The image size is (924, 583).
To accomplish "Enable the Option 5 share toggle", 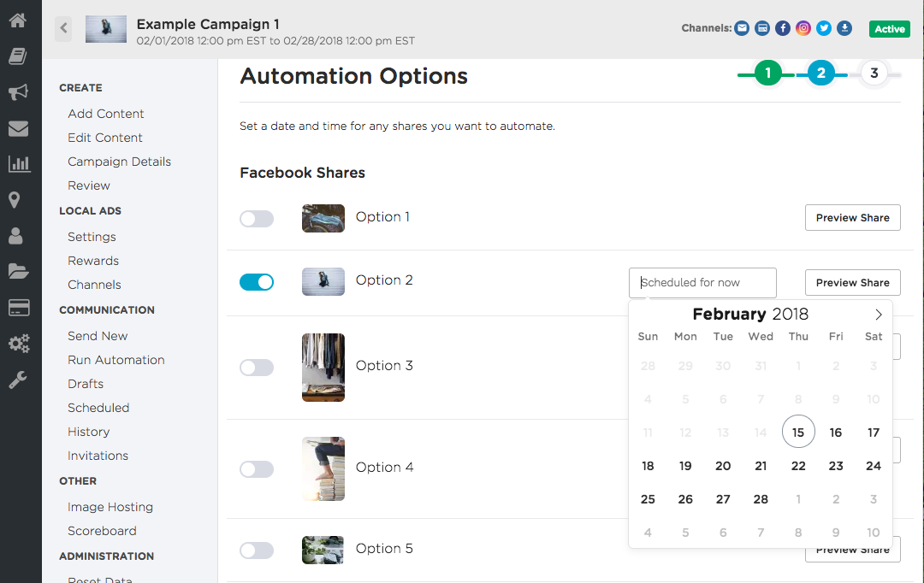I will point(257,550).
